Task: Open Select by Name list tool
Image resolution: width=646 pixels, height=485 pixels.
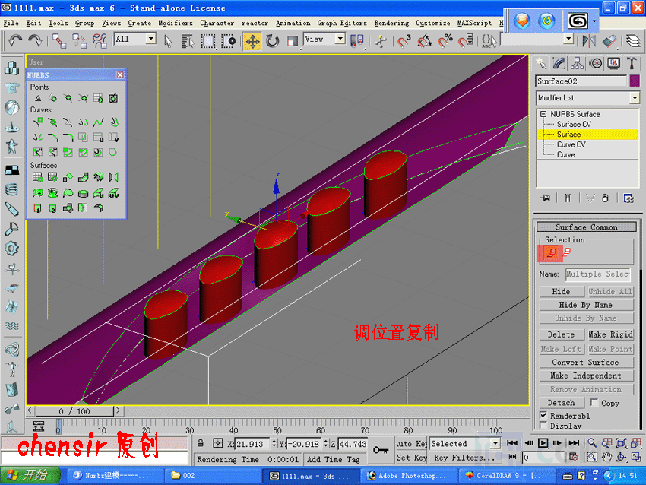Action: [x=188, y=41]
